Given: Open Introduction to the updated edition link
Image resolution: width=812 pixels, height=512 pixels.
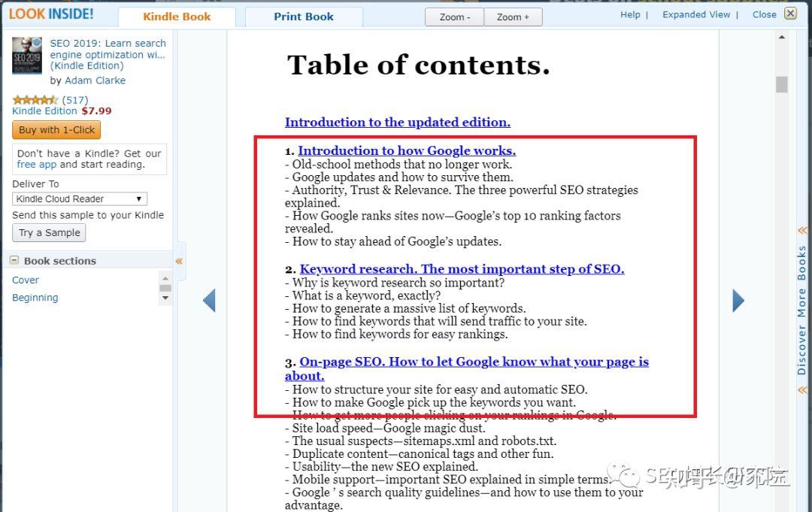Looking at the screenshot, I should 398,123.
